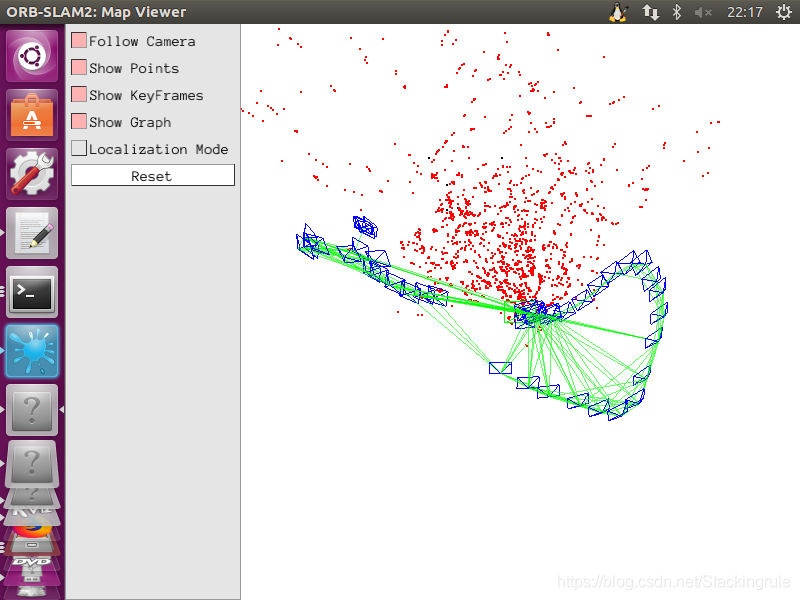Click the Tux penguin tray indicator
The height and width of the screenshot is (600, 800).
click(618, 12)
